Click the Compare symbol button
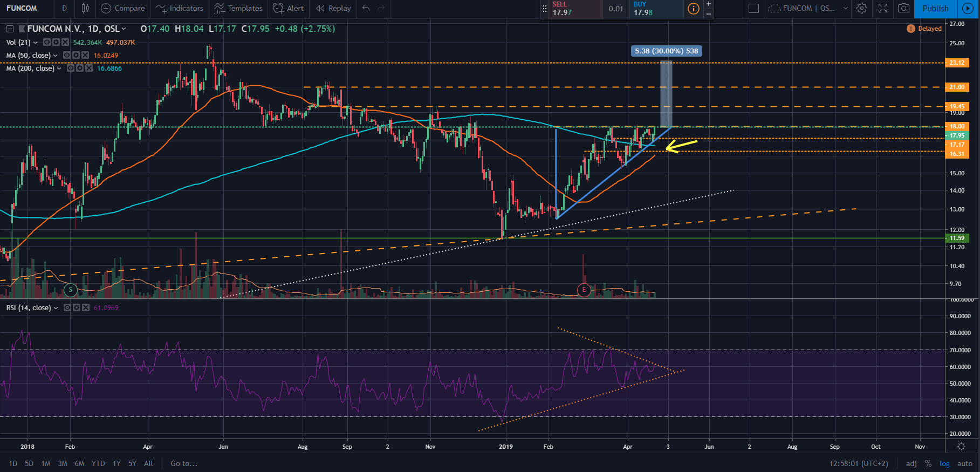Image resolution: width=980 pixels, height=472 pixels. coord(124,8)
